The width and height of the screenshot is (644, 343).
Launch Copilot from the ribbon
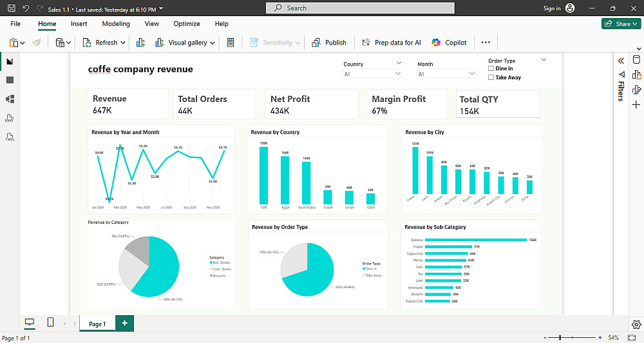[x=450, y=43]
